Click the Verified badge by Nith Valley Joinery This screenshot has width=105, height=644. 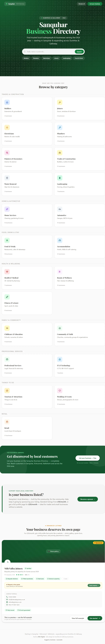click(x=28, y=568)
